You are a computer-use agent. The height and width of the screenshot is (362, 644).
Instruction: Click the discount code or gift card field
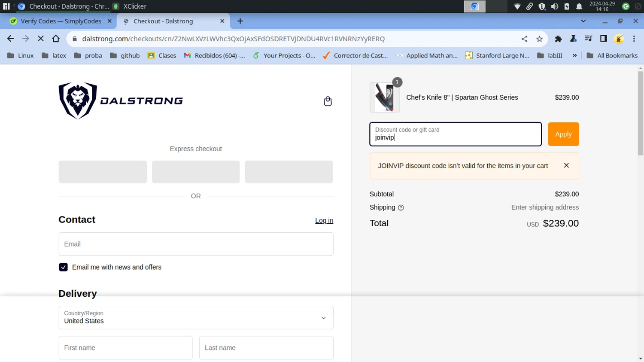click(x=456, y=134)
